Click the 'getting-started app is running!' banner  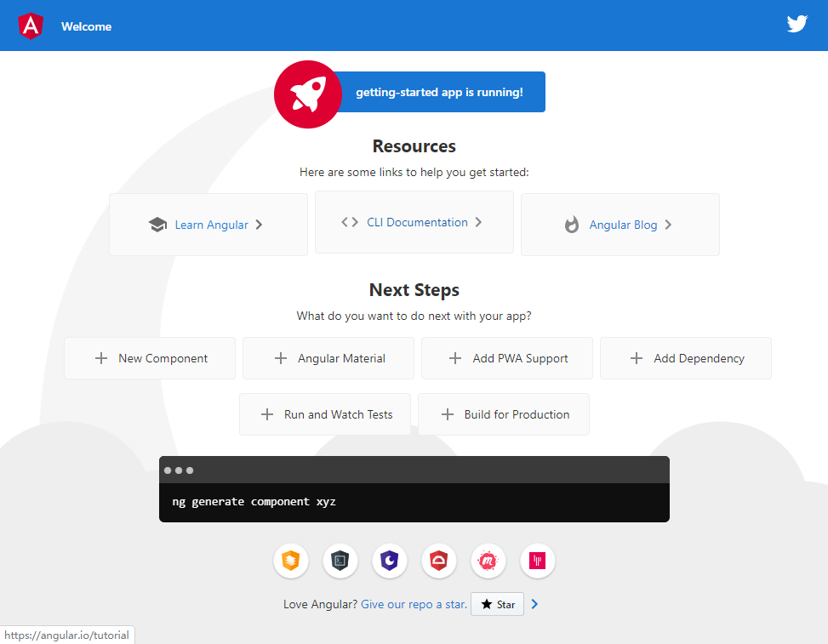[x=439, y=92]
